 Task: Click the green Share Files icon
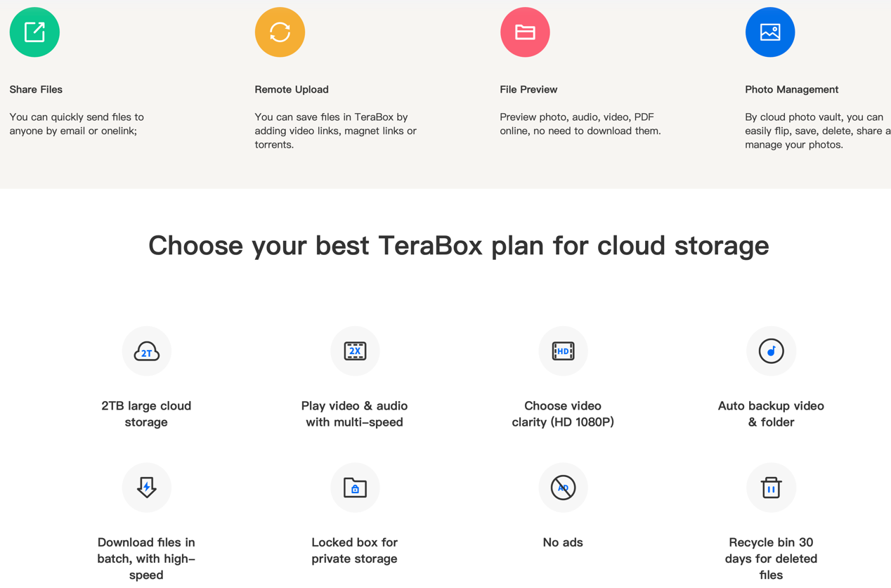tap(34, 32)
